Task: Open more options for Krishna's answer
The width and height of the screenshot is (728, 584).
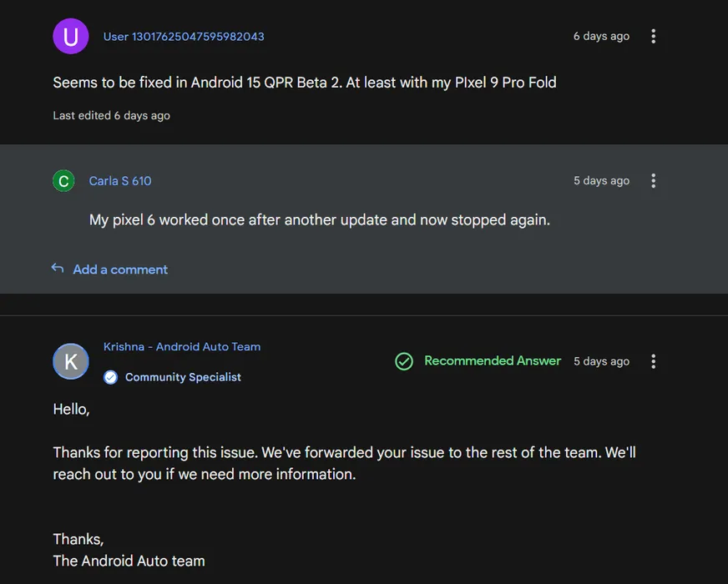Action: (x=653, y=361)
